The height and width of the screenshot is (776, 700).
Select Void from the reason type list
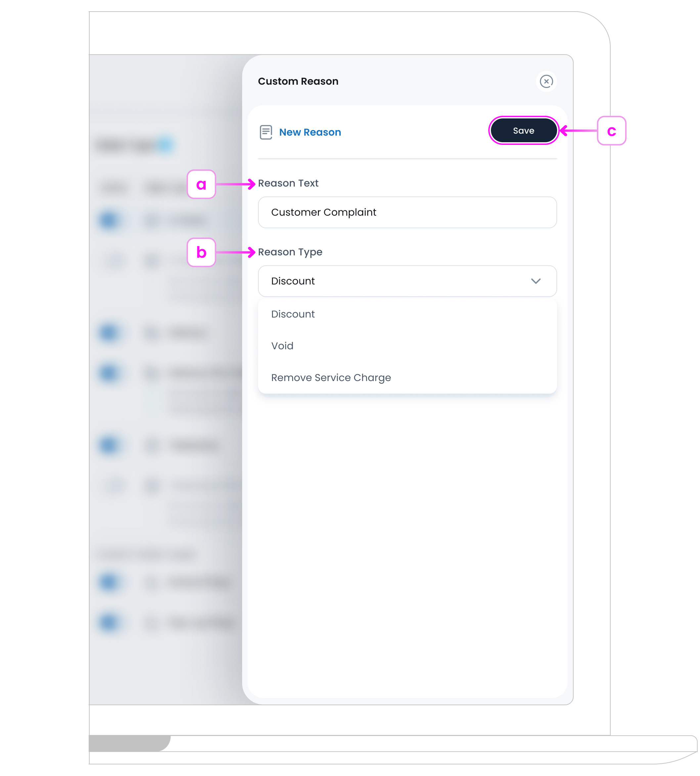pyautogui.click(x=282, y=345)
